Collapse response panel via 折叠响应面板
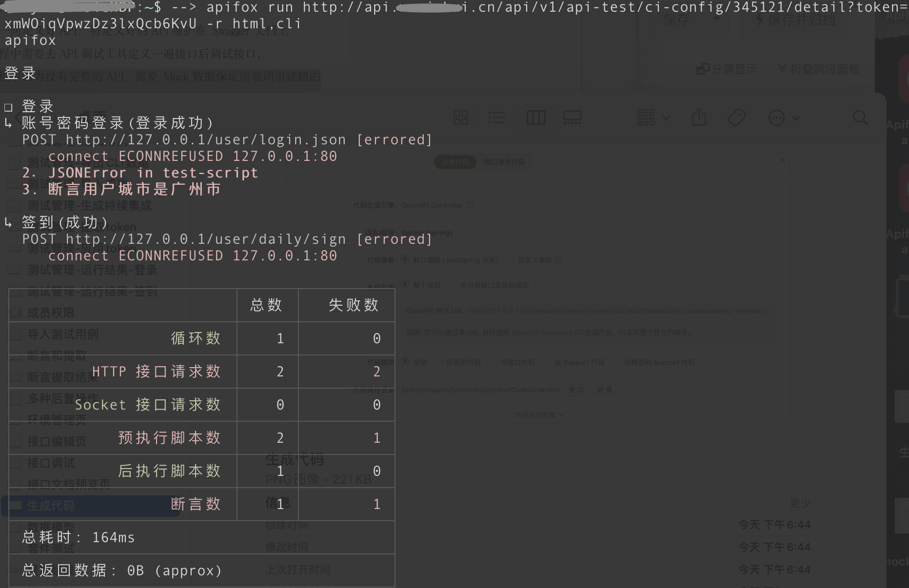The image size is (909, 588). pos(818,69)
